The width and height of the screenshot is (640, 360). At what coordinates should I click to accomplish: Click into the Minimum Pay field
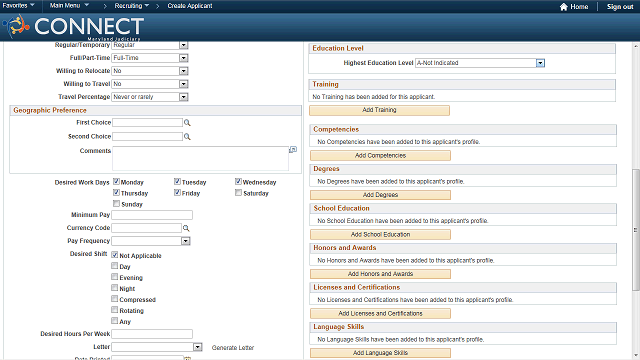pos(152,215)
